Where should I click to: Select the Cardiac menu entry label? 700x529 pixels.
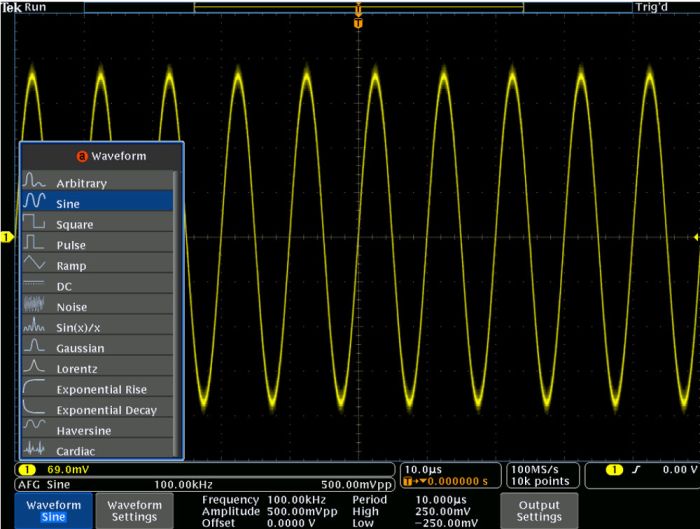[x=75, y=451]
